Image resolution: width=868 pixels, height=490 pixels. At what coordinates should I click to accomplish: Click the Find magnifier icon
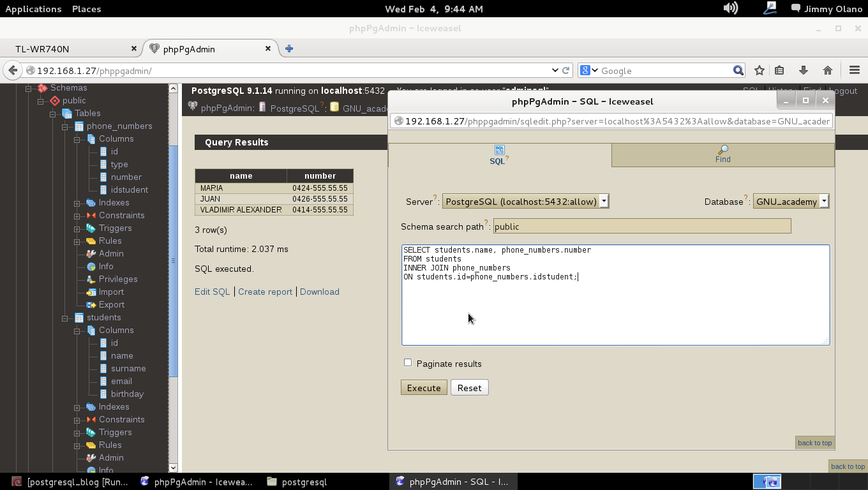coord(722,150)
